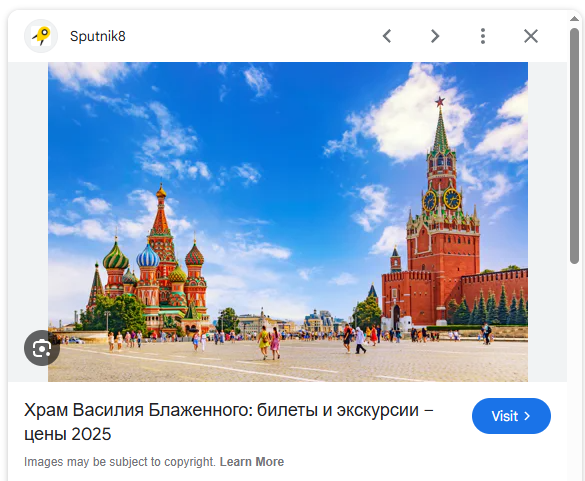Click the vertical scrollbar thumb
The image size is (585, 481).
575,146
